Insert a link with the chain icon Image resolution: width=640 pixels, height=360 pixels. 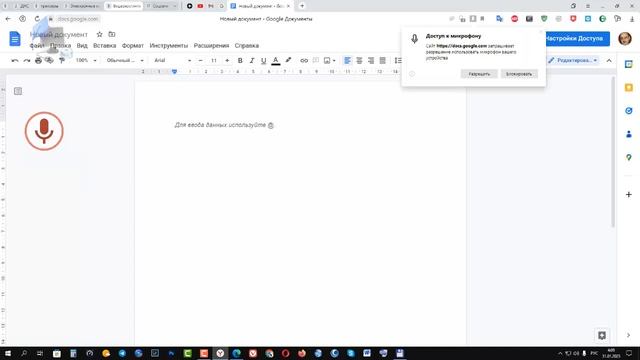pos(304,60)
